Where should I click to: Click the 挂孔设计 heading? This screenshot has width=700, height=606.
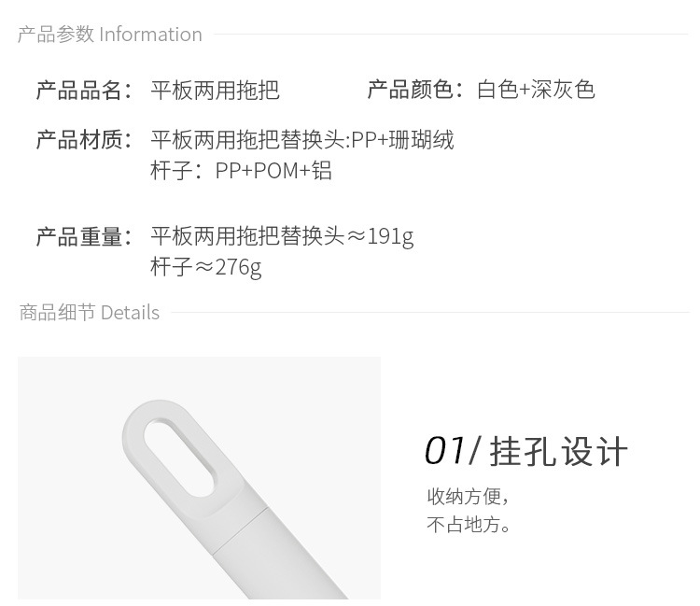click(x=559, y=452)
